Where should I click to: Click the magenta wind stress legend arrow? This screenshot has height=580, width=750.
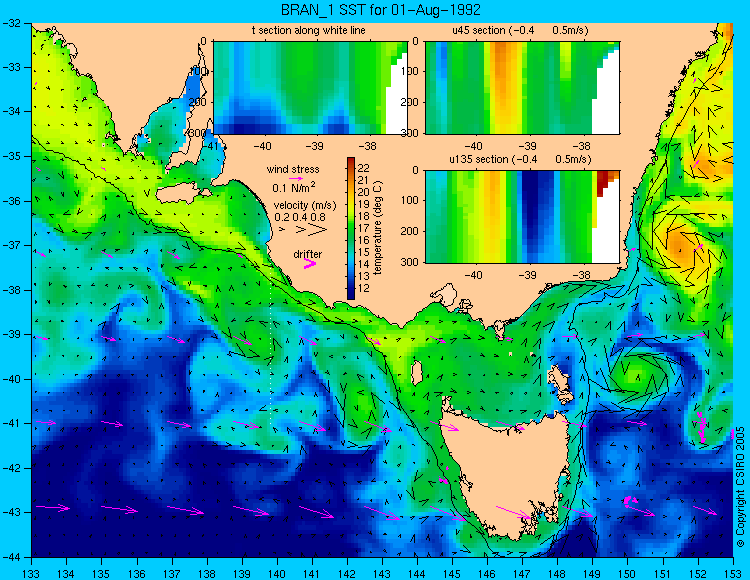tap(296, 178)
